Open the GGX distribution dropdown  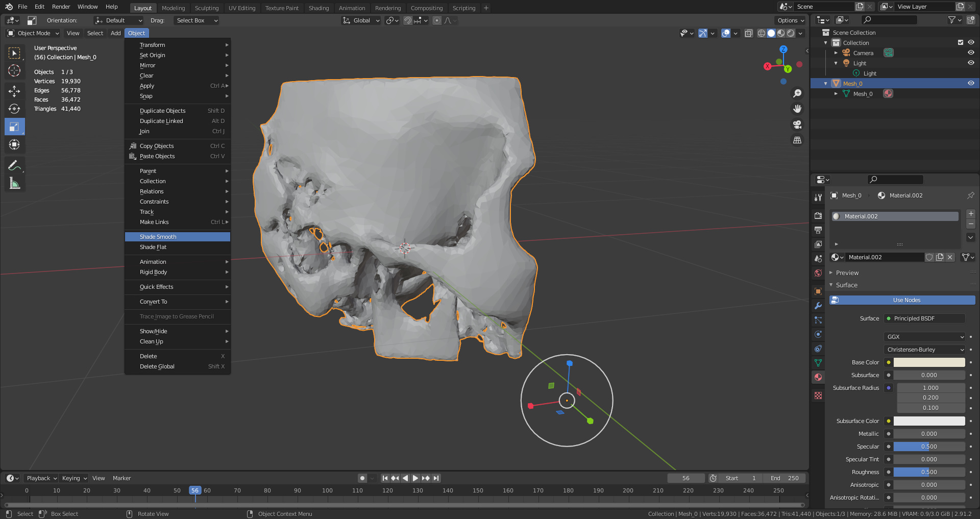924,337
